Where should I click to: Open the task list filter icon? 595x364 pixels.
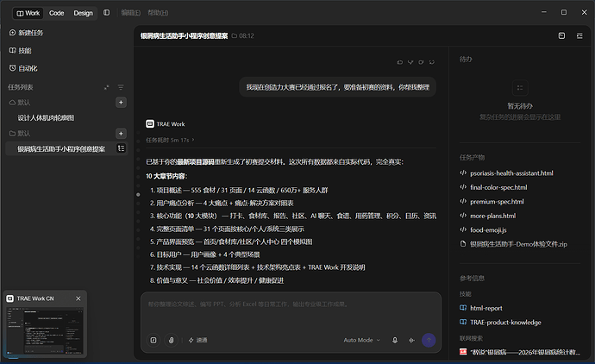121,87
